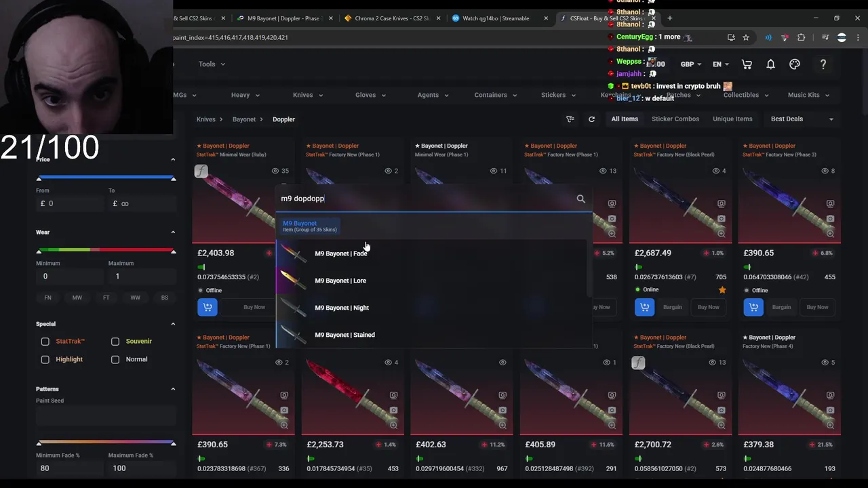The image size is (868, 488).
Task: Open the Stickers category menu
Action: point(558,95)
